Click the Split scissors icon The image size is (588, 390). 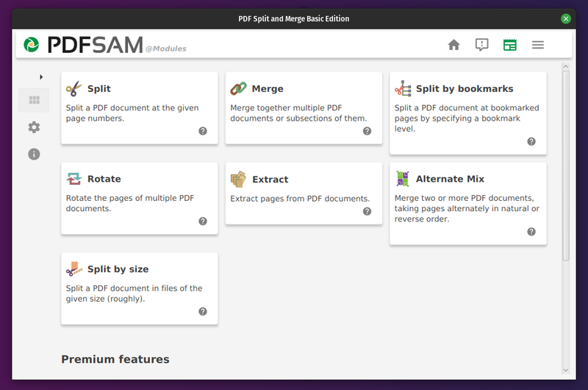(74, 88)
